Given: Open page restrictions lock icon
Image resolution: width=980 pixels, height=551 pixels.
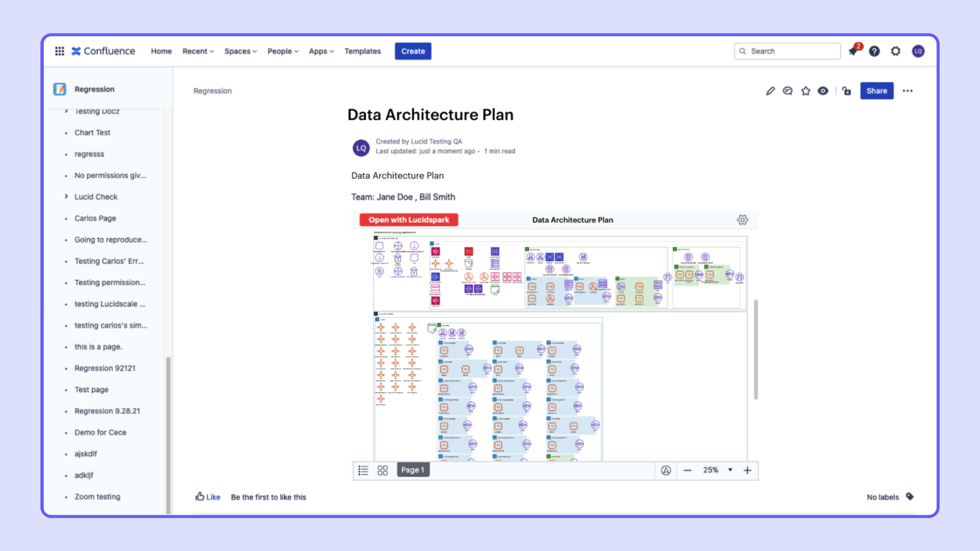Looking at the screenshot, I should coord(847,91).
